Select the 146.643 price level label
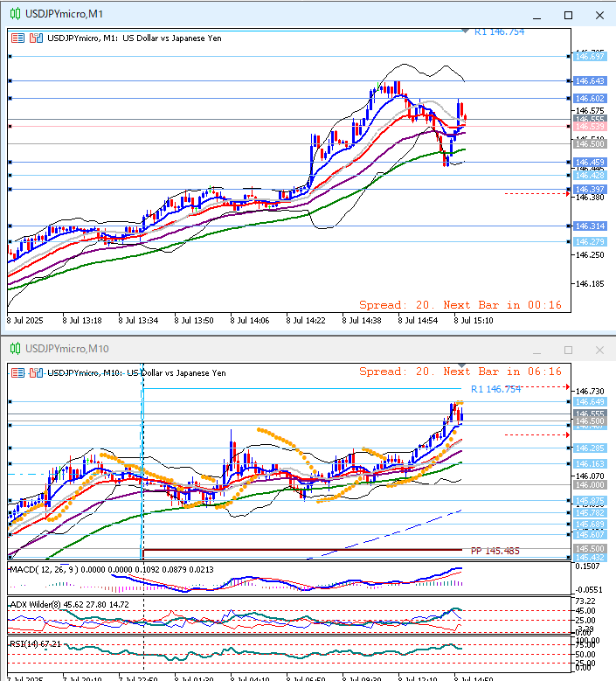Screen dimensions: 616x681 pos(590,80)
